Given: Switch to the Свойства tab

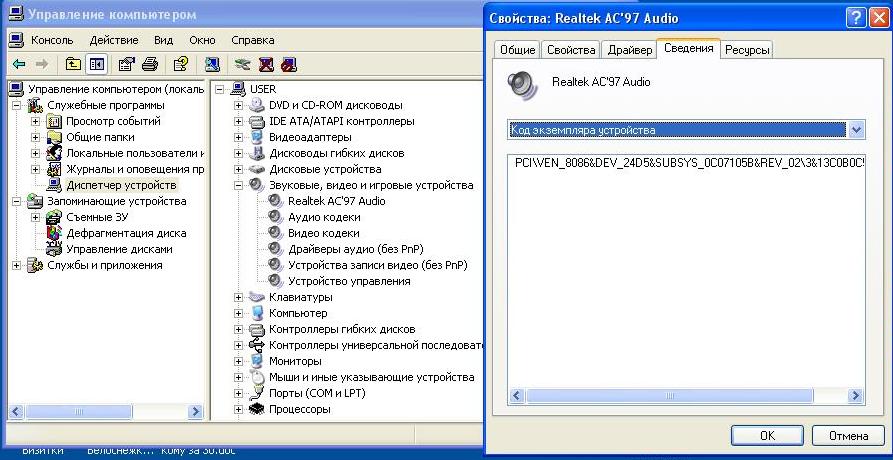Looking at the screenshot, I should [571, 50].
